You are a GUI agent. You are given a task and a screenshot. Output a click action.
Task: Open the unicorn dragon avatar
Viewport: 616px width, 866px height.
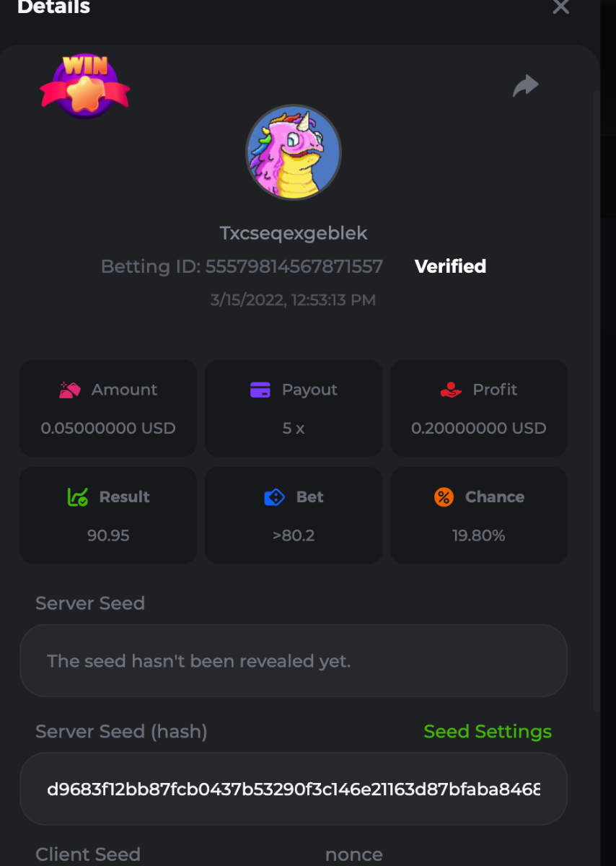tap(293, 152)
